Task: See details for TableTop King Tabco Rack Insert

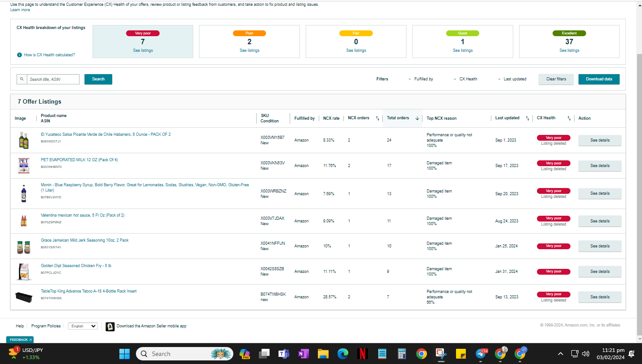Action: click(600, 297)
